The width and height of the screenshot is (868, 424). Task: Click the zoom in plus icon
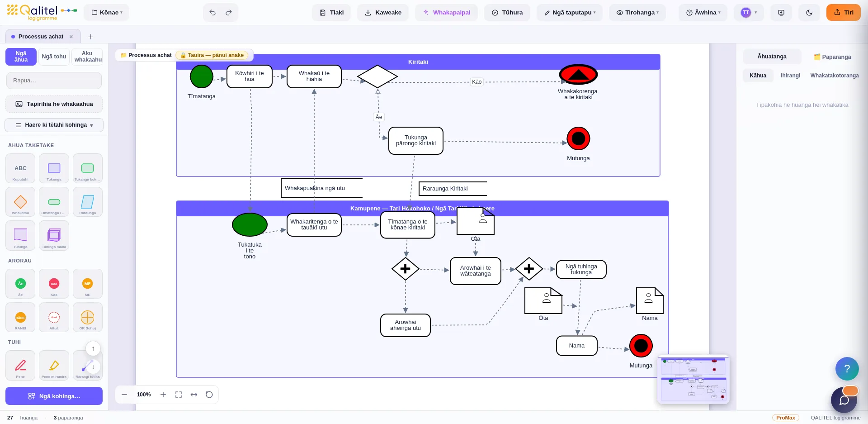click(163, 395)
